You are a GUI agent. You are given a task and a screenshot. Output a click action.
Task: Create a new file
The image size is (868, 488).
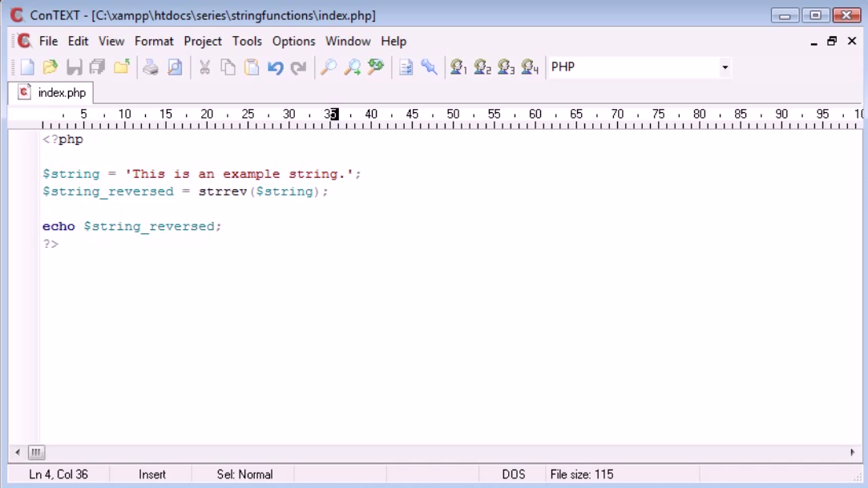[26, 67]
